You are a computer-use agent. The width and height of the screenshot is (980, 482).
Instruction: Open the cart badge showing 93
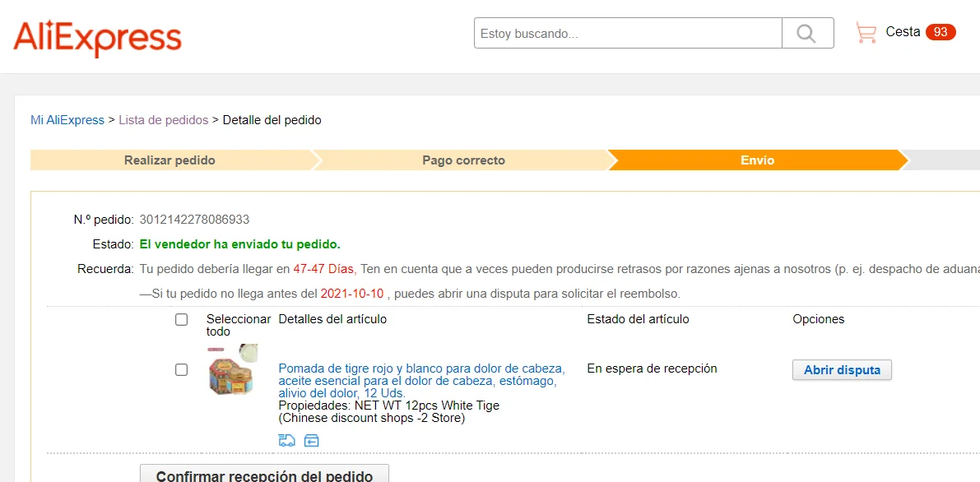[x=941, y=33]
